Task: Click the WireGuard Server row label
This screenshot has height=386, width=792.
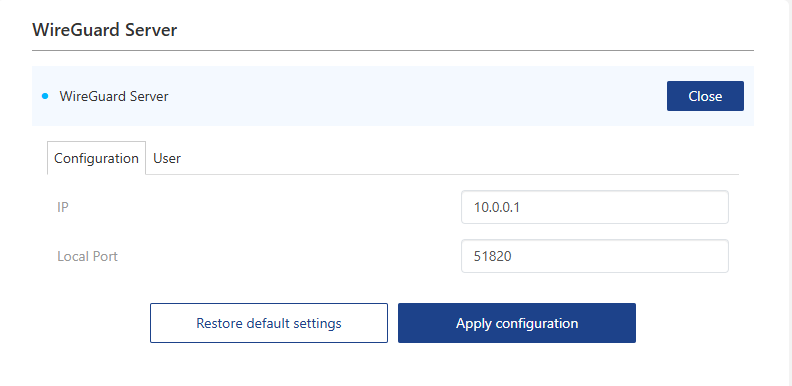Action: click(114, 96)
